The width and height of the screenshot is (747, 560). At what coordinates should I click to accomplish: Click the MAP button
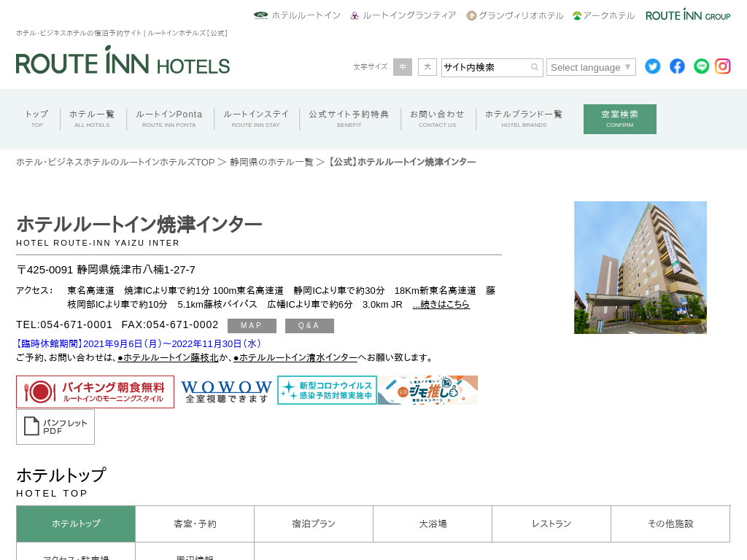click(x=252, y=326)
